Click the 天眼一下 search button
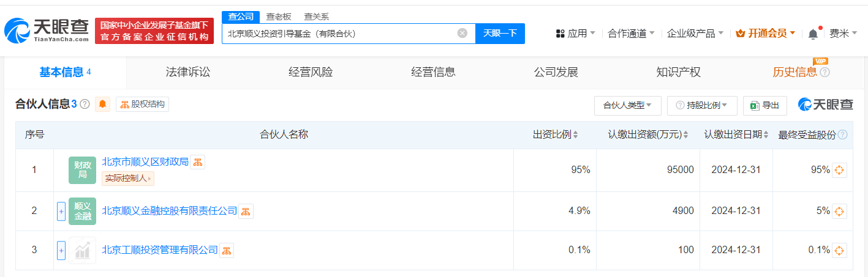Viewport: 868px width, 277px height. click(500, 33)
